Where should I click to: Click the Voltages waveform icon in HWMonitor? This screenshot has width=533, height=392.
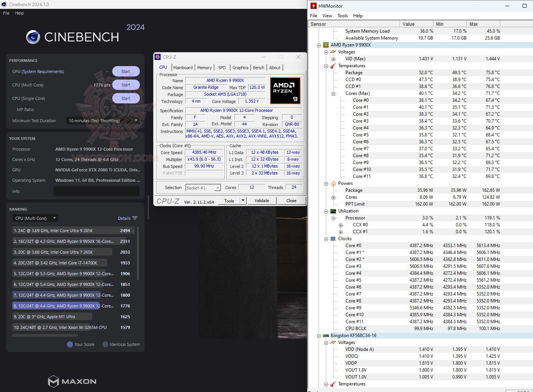point(333,51)
